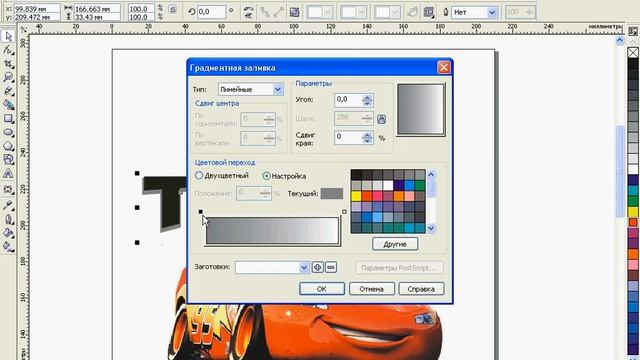Image resolution: width=640 pixels, height=360 pixels.
Task: Click the Текущий current color swatch
Action: 332,193
